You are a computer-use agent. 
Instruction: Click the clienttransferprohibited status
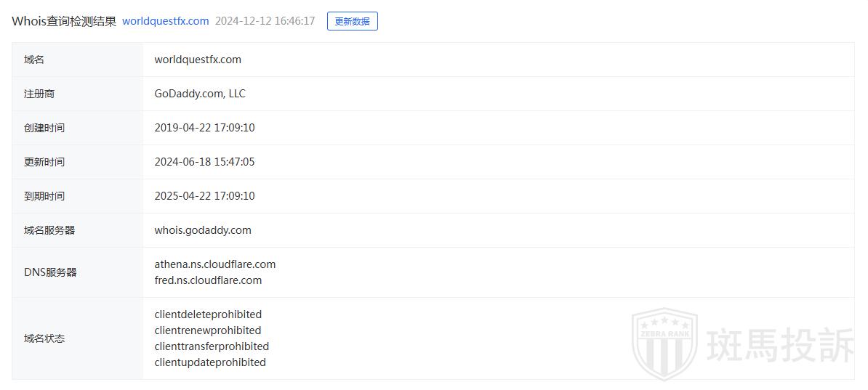coord(212,346)
